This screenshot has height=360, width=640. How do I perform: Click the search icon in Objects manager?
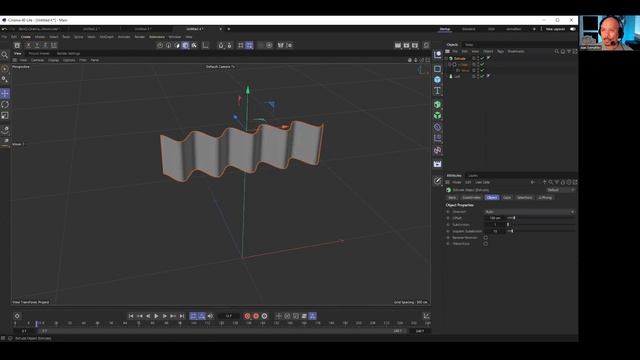pyautogui.click(x=557, y=51)
